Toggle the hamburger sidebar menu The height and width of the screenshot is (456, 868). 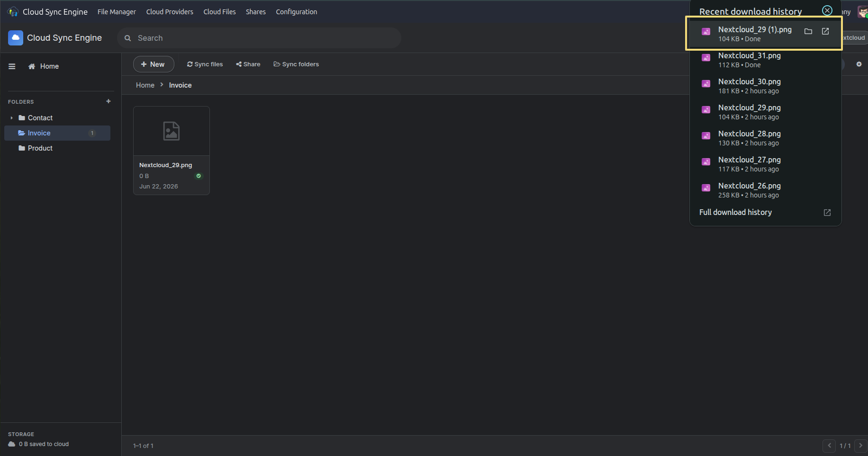(12, 66)
